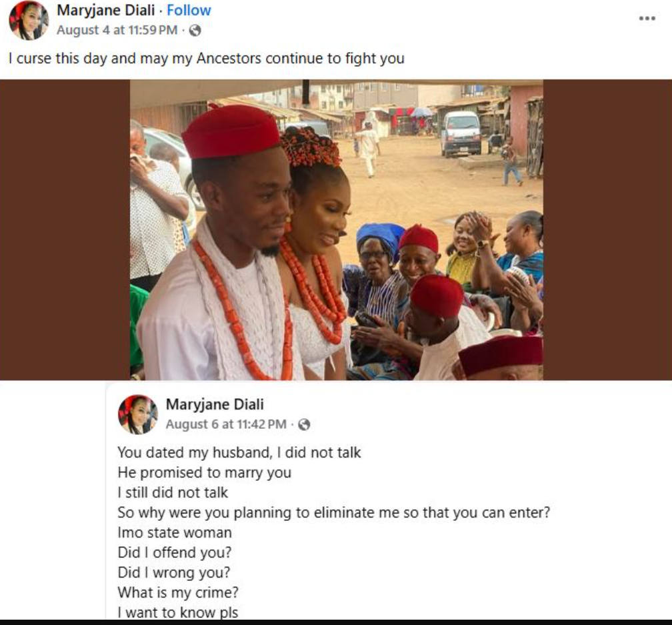Screen dimensions: 672x625
Task: Click the public globe icon beside August 4
Action: [195, 30]
